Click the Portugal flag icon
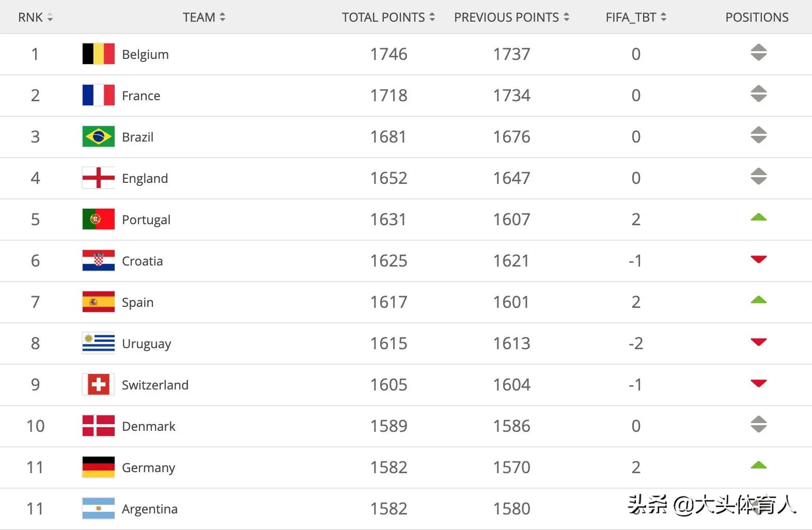 click(x=98, y=219)
